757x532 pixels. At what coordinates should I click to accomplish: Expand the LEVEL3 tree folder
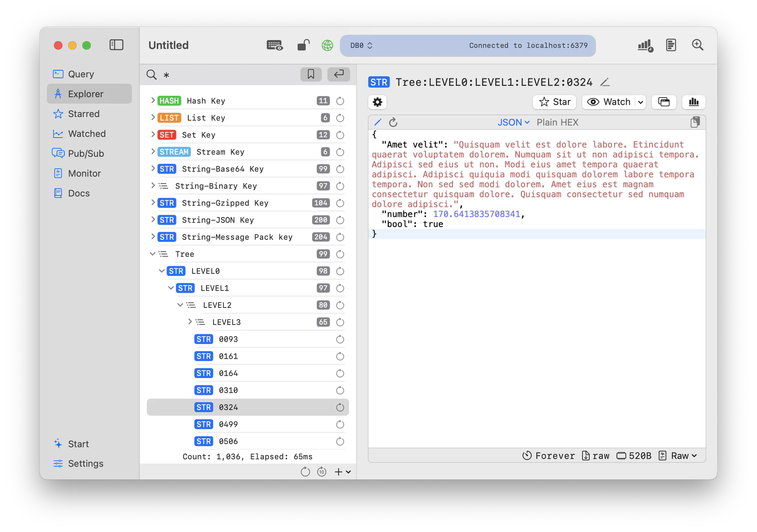[190, 322]
